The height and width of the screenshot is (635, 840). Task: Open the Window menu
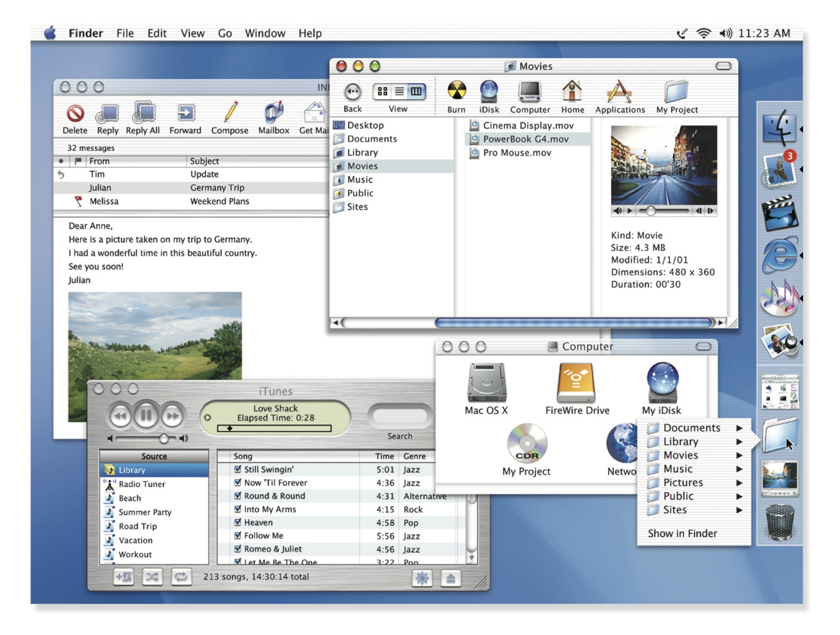[265, 33]
